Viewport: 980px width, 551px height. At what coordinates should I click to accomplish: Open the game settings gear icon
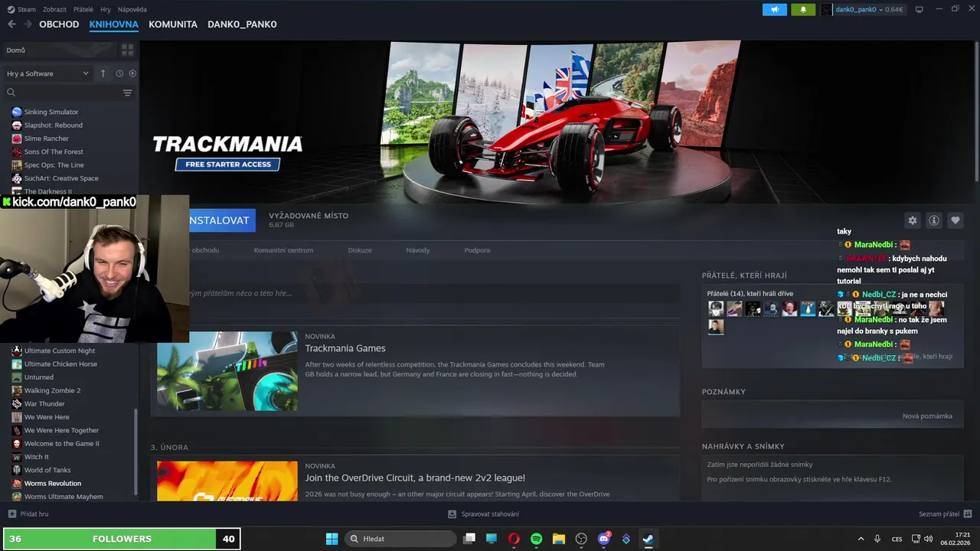coord(912,220)
